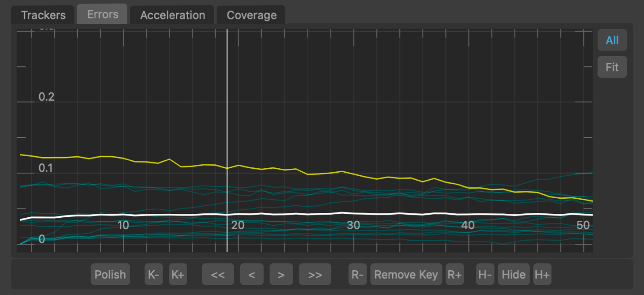Image resolution: width=644 pixels, height=295 pixels.
Task: Click frame label 50 on the graph
Action: coord(583,225)
